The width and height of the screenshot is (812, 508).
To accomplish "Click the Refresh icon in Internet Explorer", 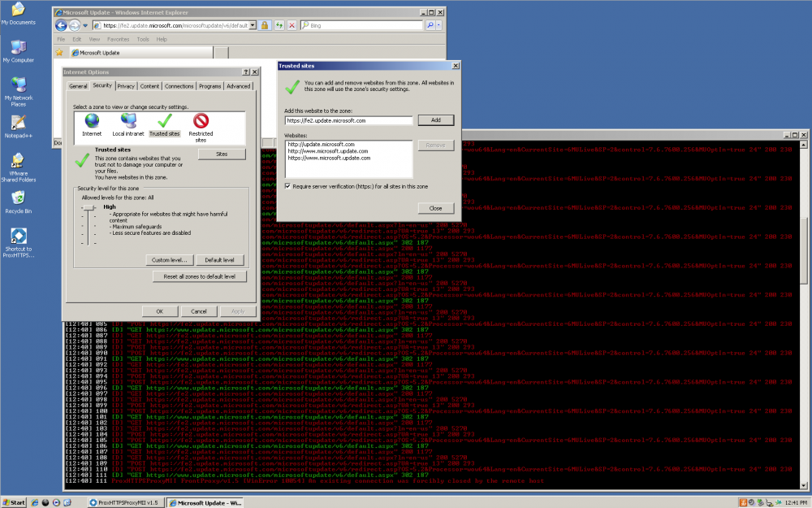I will 280,25.
